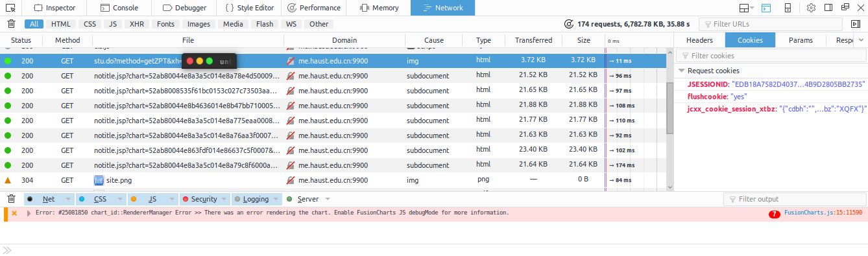
Task: Toggle the Images request filter
Action: [199, 24]
